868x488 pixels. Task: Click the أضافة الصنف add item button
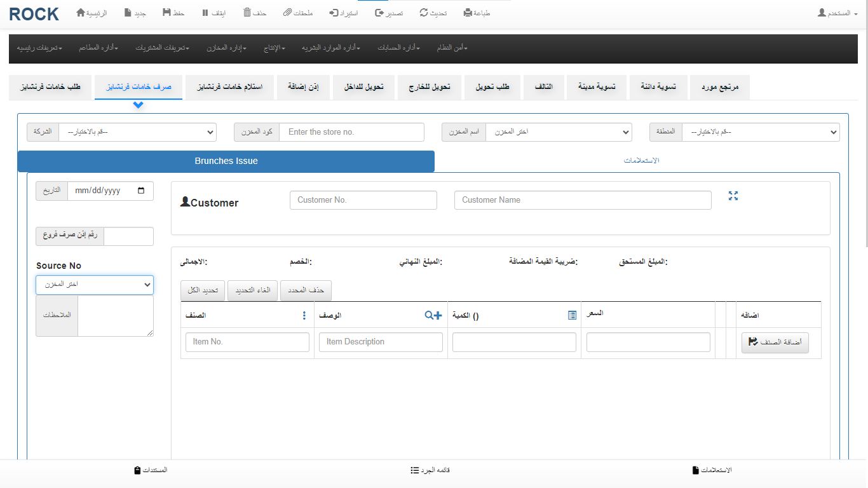click(x=775, y=342)
